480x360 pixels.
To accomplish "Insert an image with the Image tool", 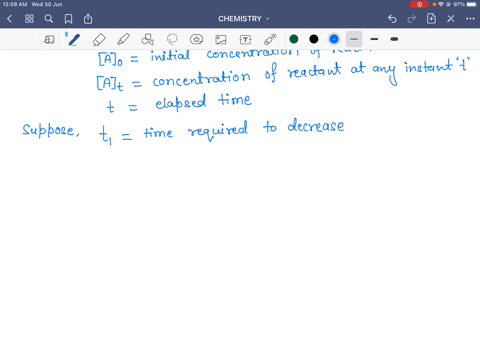I will pos(221,39).
